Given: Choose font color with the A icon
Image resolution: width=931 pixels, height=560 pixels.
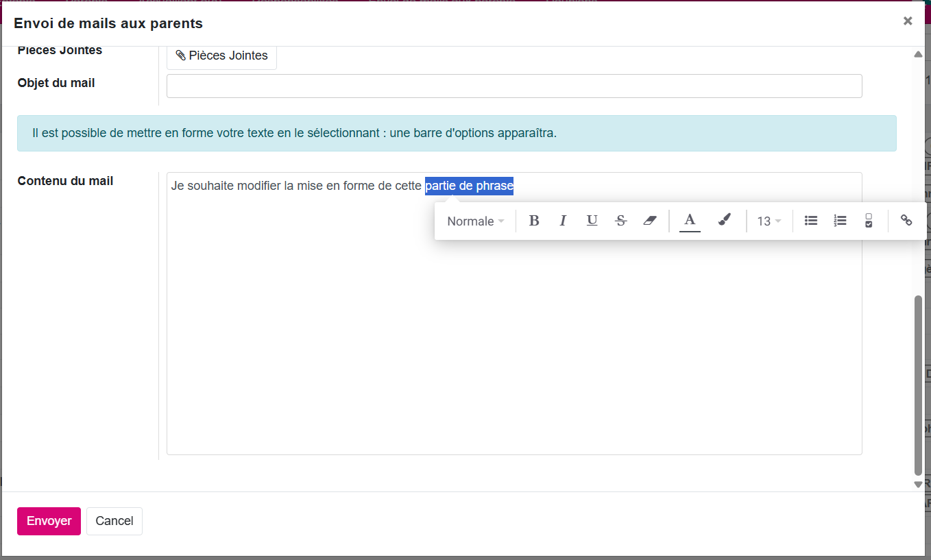Looking at the screenshot, I should [x=690, y=221].
